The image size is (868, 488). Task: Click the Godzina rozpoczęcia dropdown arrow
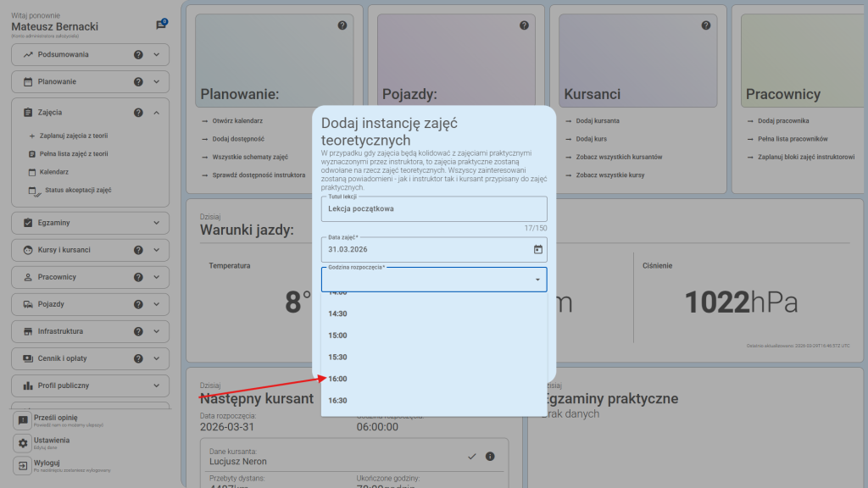(x=537, y=280)
